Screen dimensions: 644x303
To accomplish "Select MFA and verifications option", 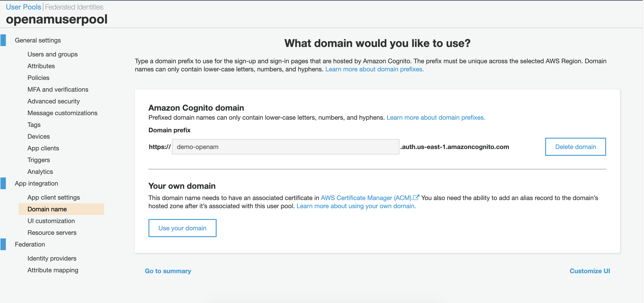I will (x=58, y=89).
